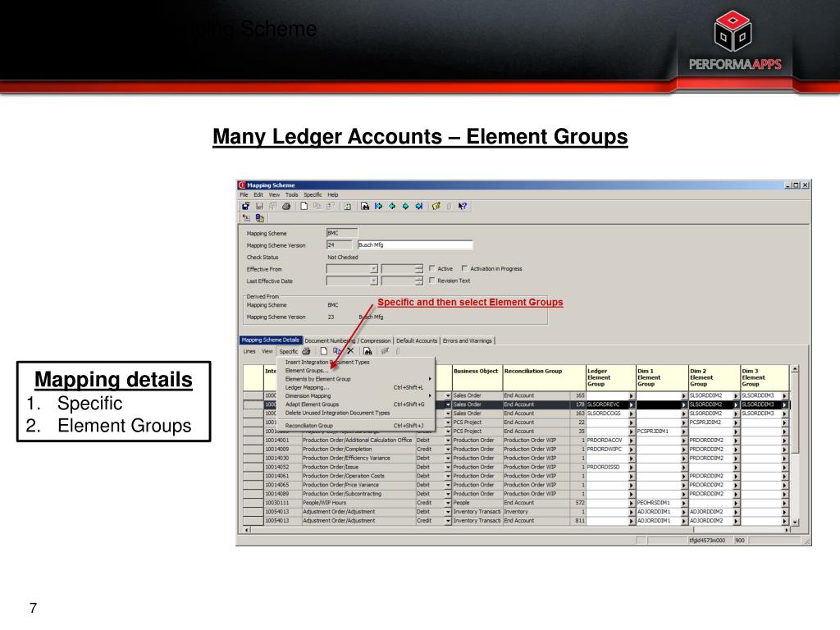Click the Duplicate icon in details toolbar

337,351
